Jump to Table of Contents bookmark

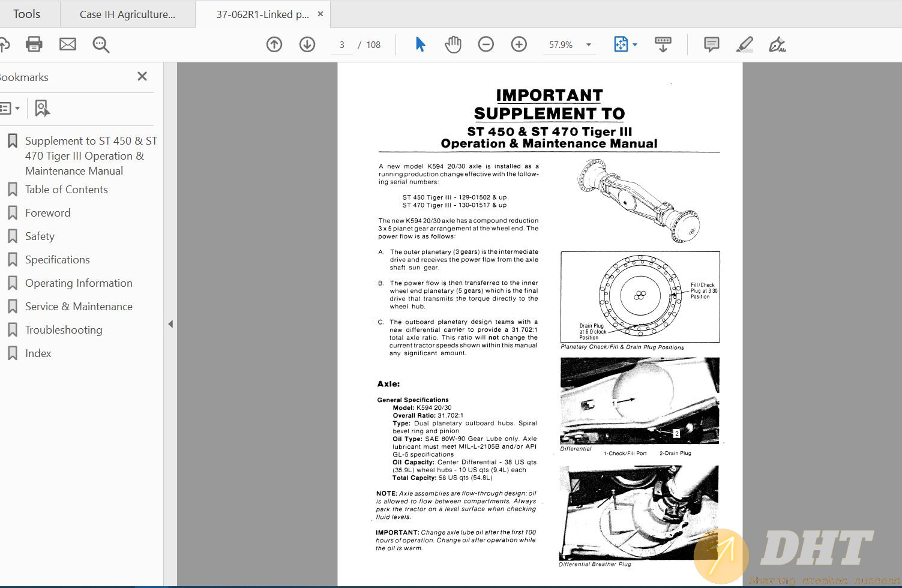(x=67, y=190)
